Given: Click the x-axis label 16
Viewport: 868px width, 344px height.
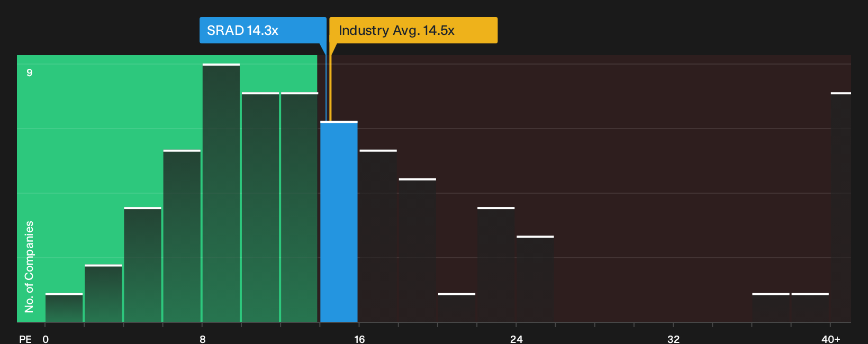Looking at the screenshot, I should click(359, 339).
